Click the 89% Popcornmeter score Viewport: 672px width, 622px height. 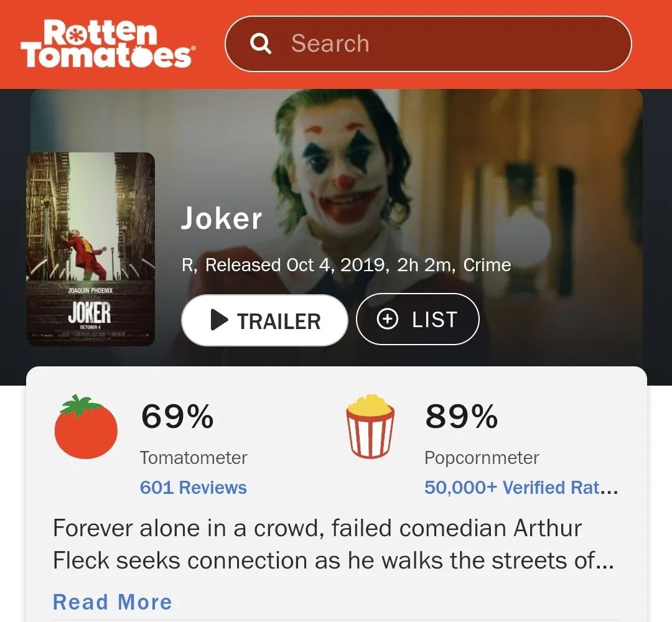click(462, 416)
